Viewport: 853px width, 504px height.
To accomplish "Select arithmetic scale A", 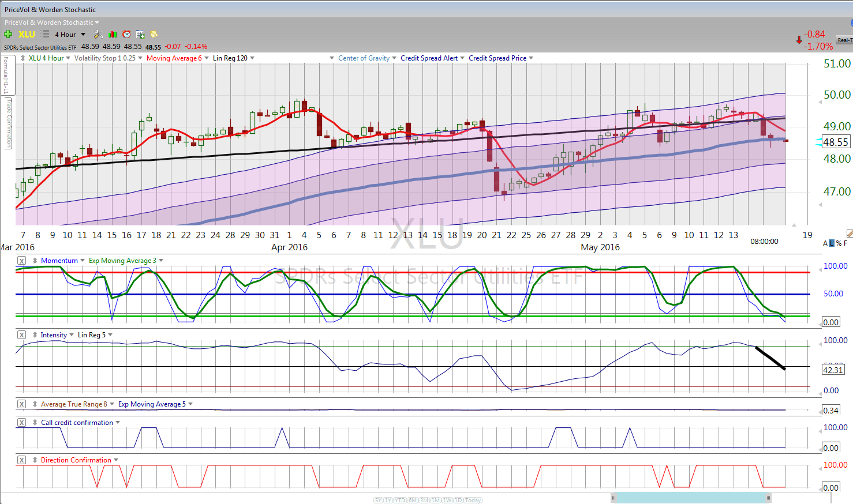I will coord(825,243).
